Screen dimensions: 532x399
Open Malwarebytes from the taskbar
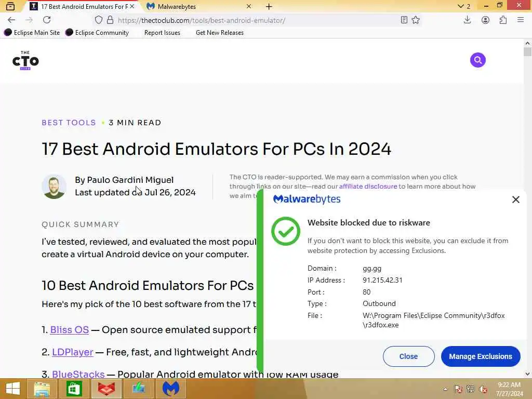pos(170,389)
